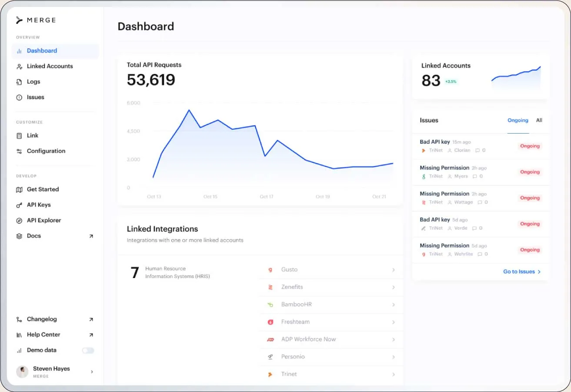This screenshot has height=392, width=571.
Task: Click the Logs icon in the sidebar
Action: pyautogui.click(x=19, y=82)
